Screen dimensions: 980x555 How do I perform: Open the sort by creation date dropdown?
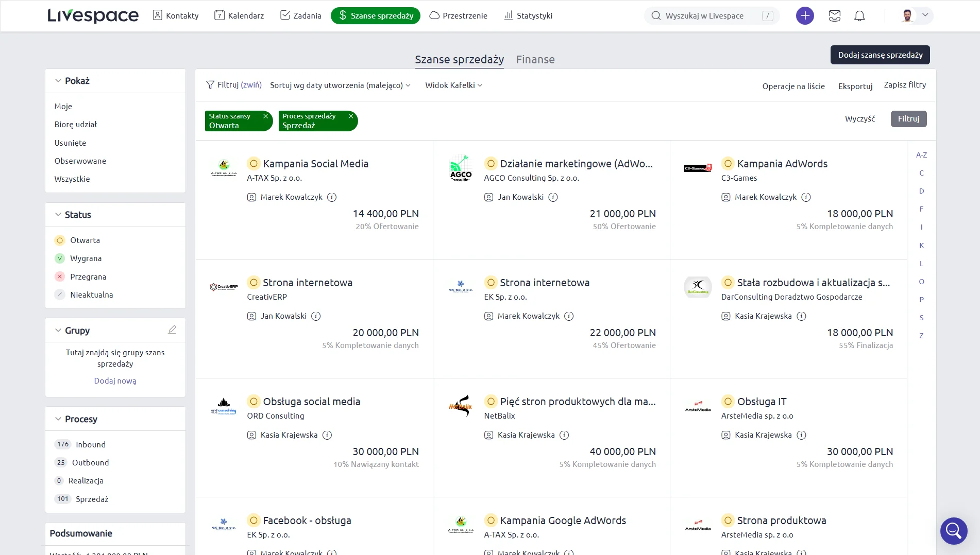(x=340, y=85)
